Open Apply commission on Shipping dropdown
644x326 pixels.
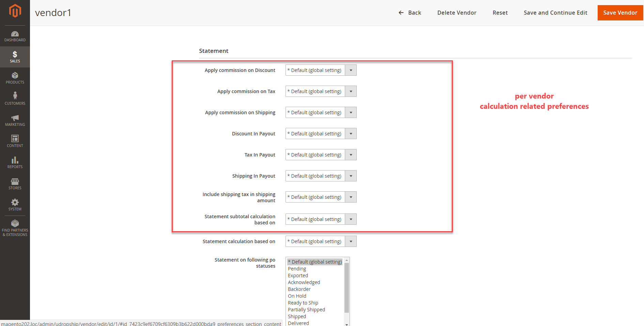[321, 113]
